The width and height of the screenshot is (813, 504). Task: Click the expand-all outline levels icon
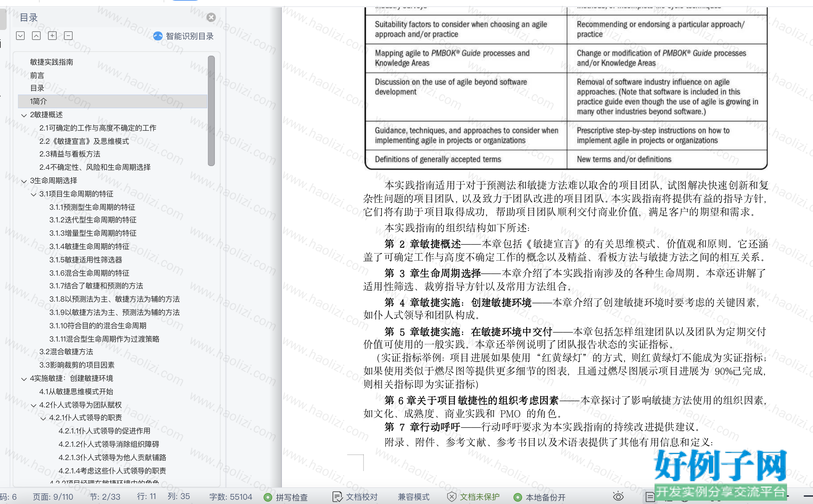pos(20,36)
